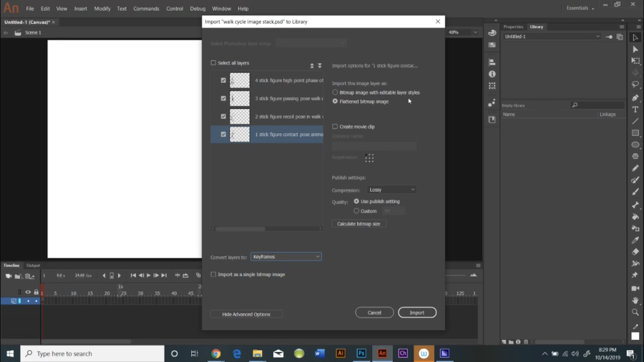Open the color Swatches panel icon

click(x=492, y=45)
